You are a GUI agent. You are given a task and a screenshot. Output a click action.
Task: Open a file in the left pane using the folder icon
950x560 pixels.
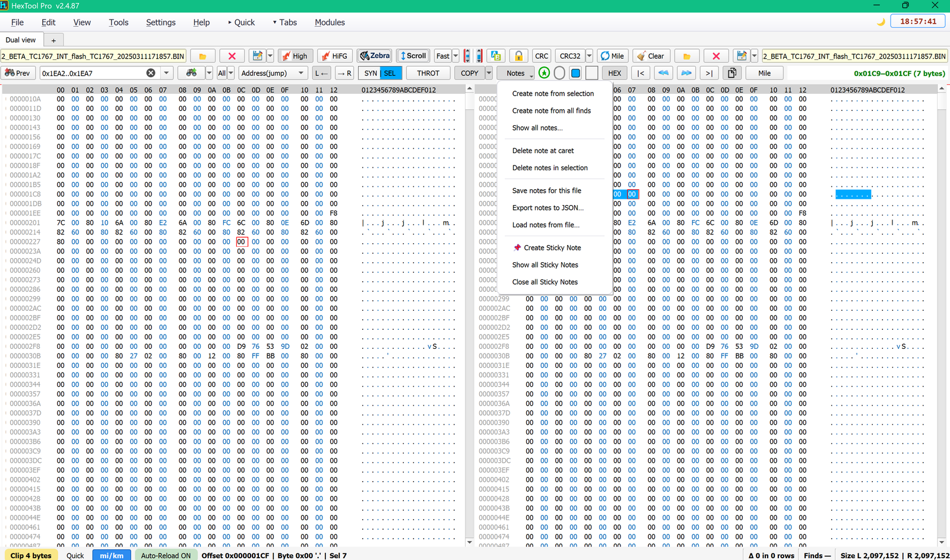click(202, 56)
